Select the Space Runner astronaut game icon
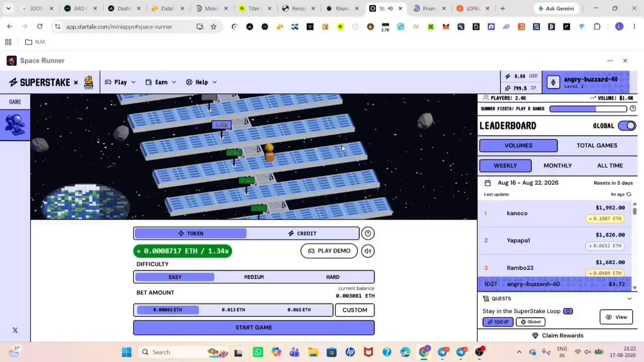The image size is (644, 362). point(14,125)
